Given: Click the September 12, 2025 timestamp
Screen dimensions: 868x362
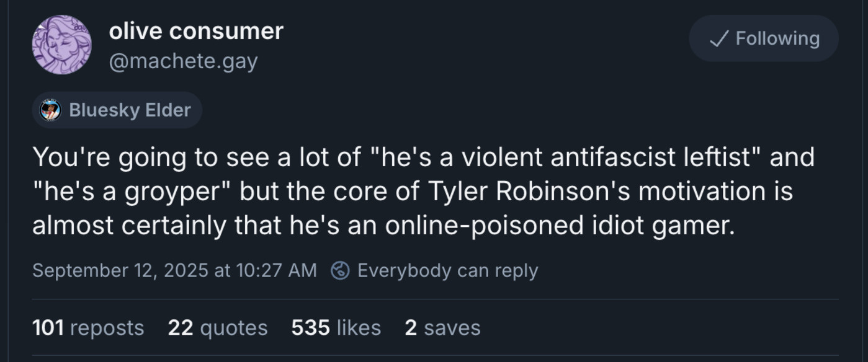Looking at the screenshot, I should [x=120, y=270].
